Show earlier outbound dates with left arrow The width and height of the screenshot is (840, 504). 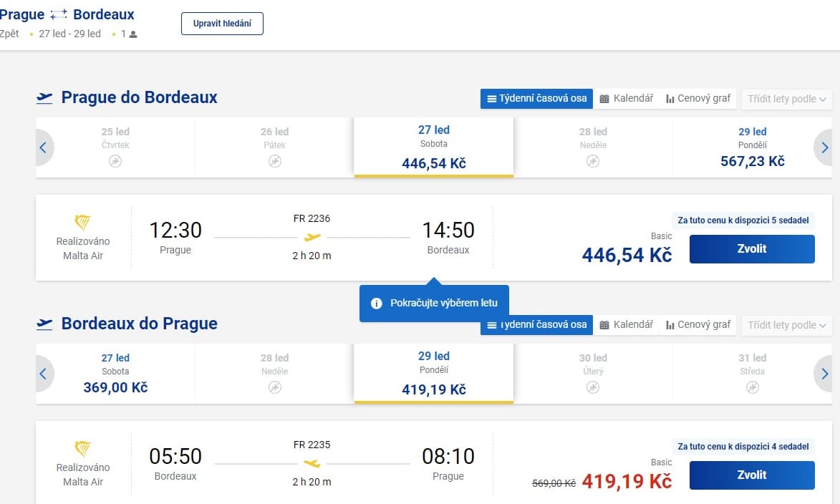click(x=44, y=147)
